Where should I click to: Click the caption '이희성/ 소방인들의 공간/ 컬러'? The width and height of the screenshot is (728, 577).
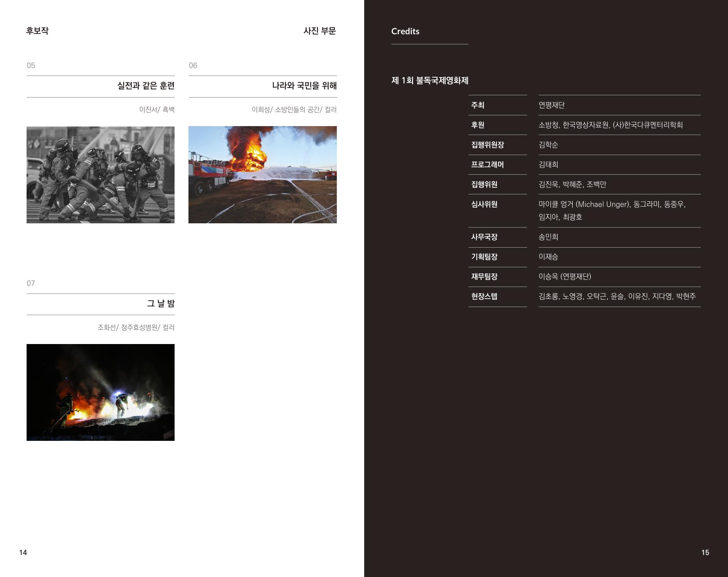coord(294,110)
